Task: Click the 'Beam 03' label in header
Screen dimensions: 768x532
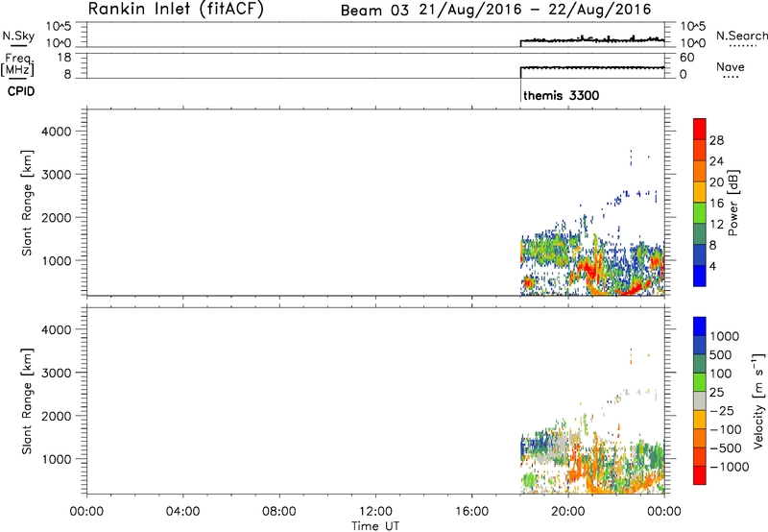Action: [374, 11]
